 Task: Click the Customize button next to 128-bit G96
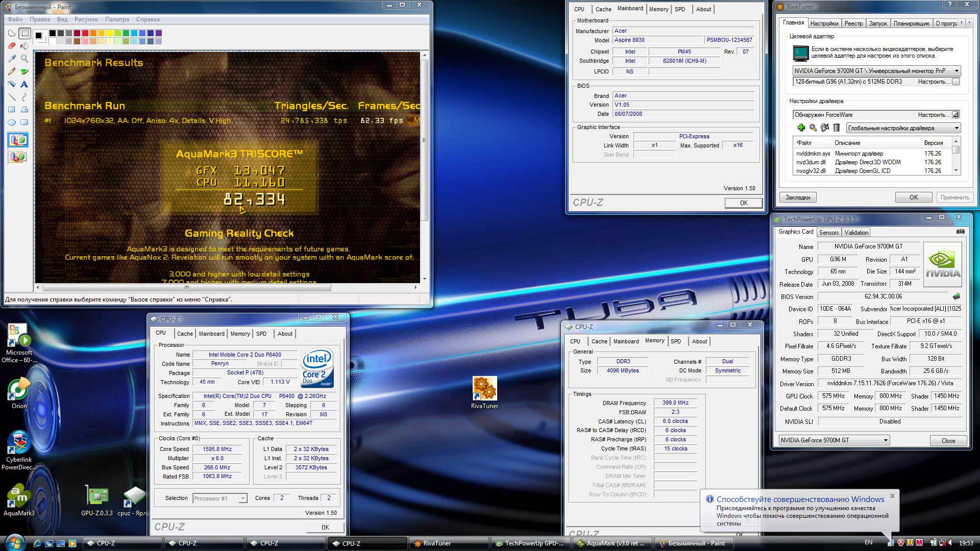(x=956, y=82)
